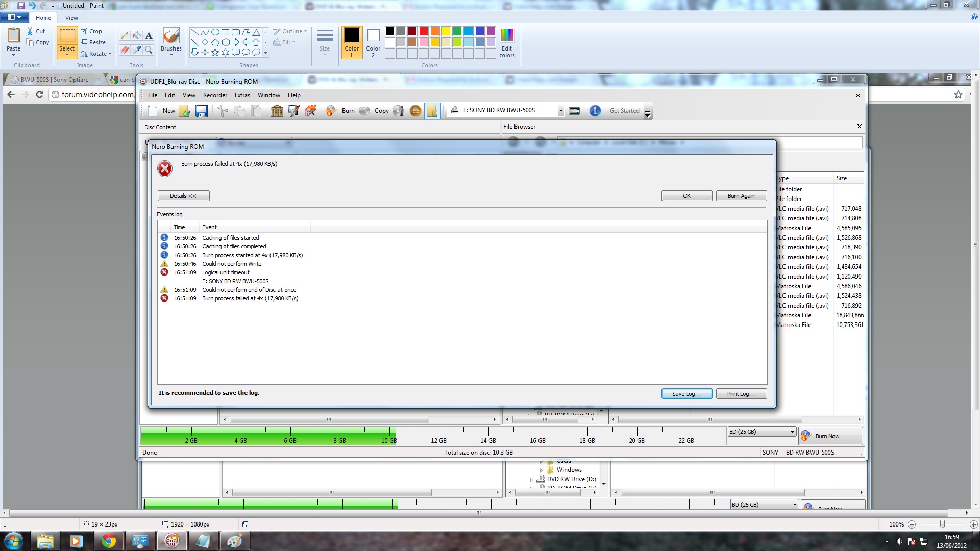
Task: Click the Open compilation folder icon in Nero
Action: (185, 111)
